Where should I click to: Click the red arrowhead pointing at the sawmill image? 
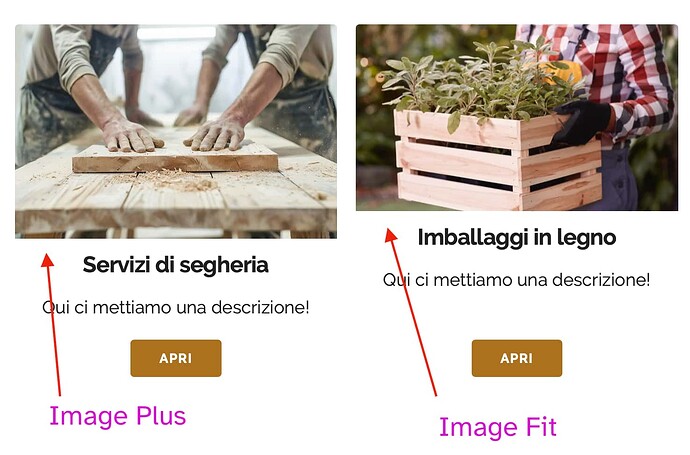pyautogui.click(x=48, y=260)
